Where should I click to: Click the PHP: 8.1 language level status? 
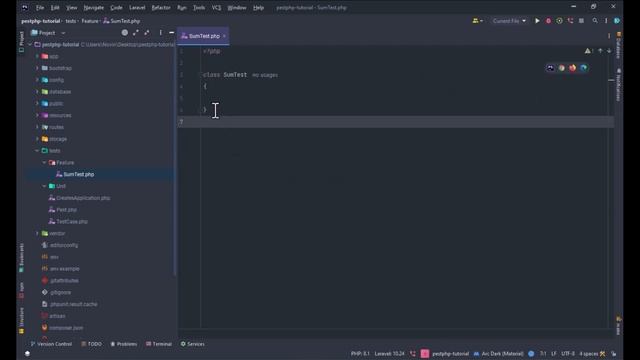click(x=360, y=354)
